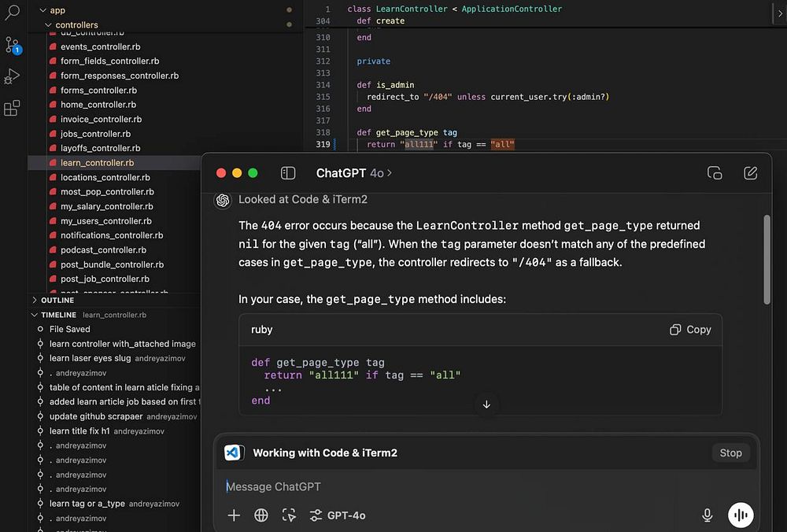Open jobs_controller.rb
This screenshot has width=787, height=532.
click(96, 134)
